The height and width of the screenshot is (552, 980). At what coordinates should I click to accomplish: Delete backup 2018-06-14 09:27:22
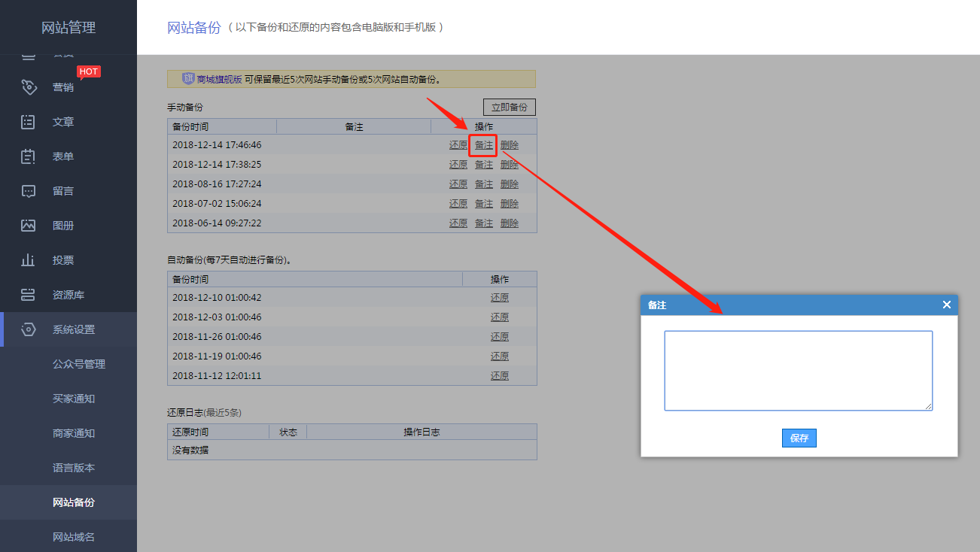510,223
